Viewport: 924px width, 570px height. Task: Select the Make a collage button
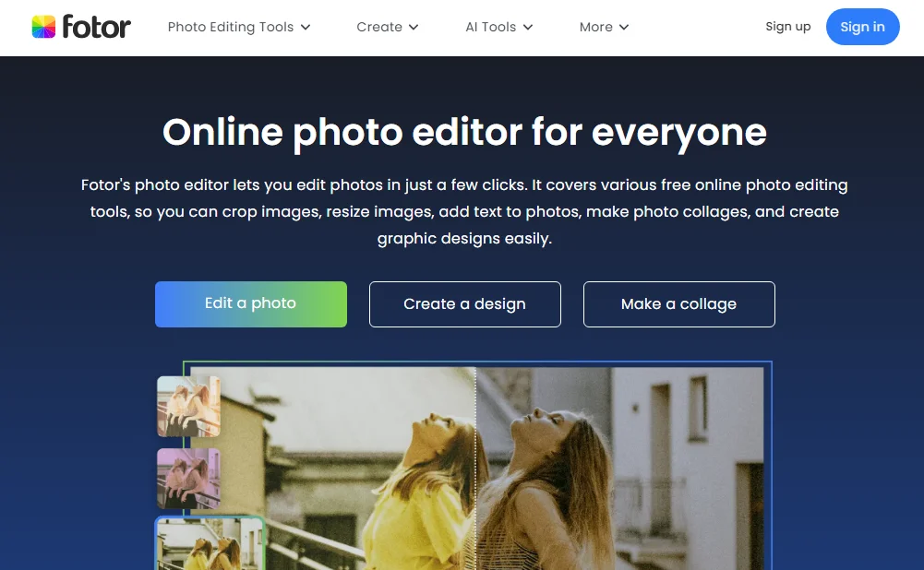[x=678, y=304]
